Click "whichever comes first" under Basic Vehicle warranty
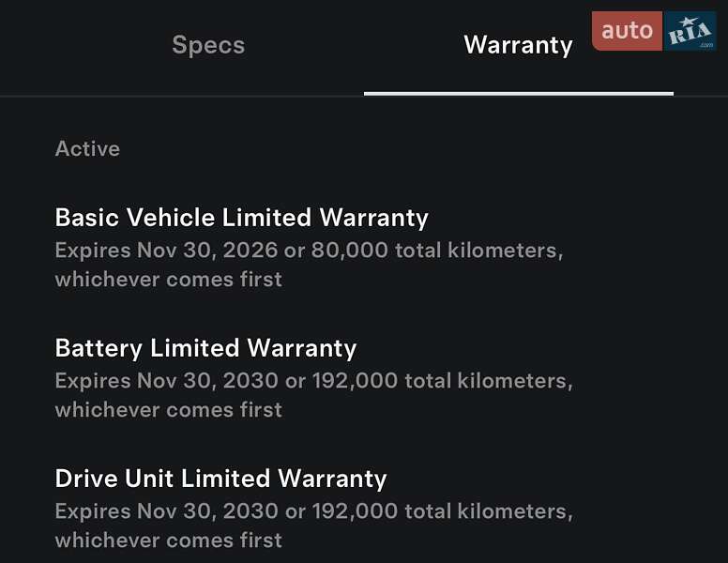The width and height of the screenshot is (728, 563). pos(168,279)
